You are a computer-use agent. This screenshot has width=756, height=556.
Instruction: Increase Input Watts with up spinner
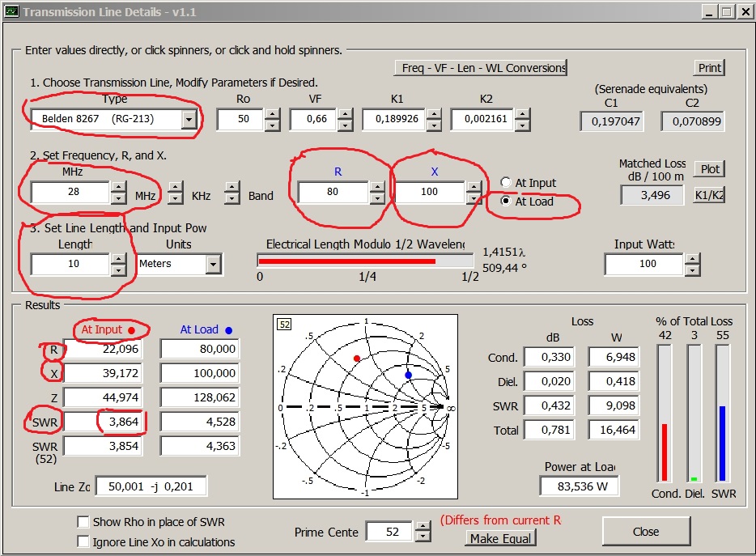click(x=692, y=260)
